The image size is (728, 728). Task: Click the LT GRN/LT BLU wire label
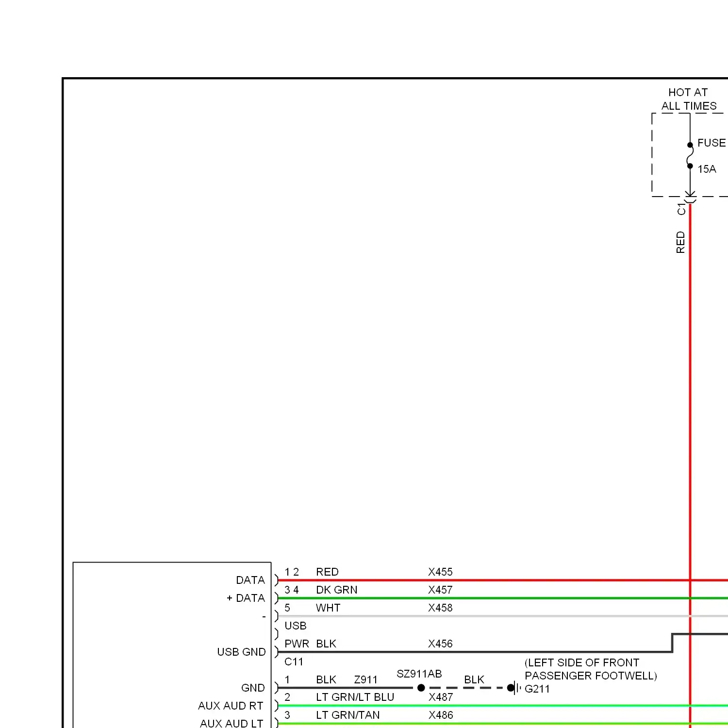tap(355, 697)
